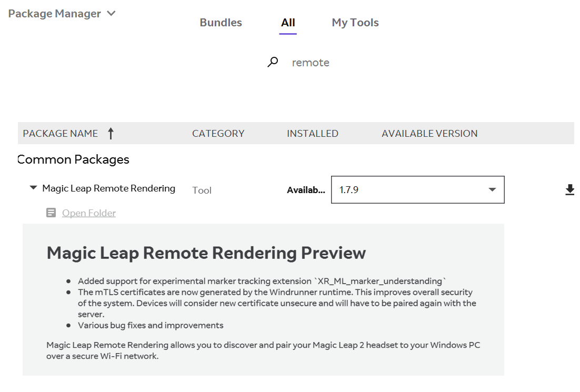
Task: Click the Open Folder link
Action: coord(88,213)
